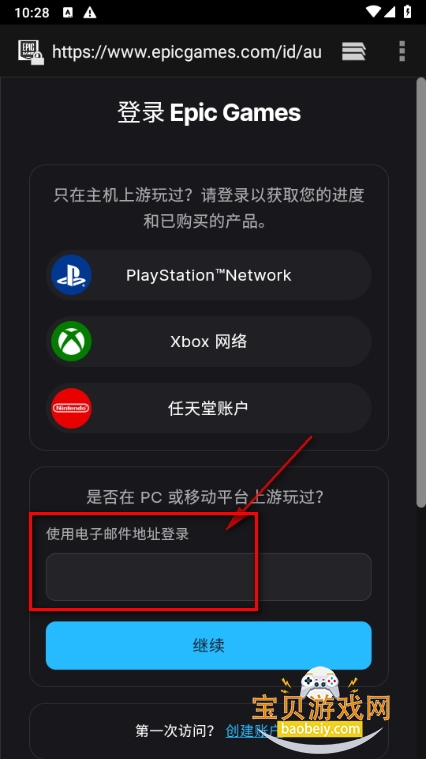The image size is (426, 759).
Task: Tap the blue 继续 button
Action: pyautogui.click(x=209, y=645)
